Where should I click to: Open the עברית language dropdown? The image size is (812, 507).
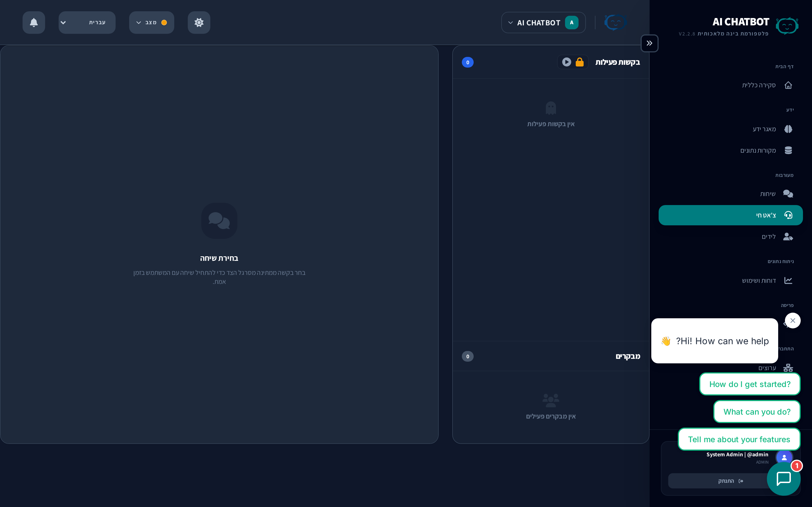[87, 23]
